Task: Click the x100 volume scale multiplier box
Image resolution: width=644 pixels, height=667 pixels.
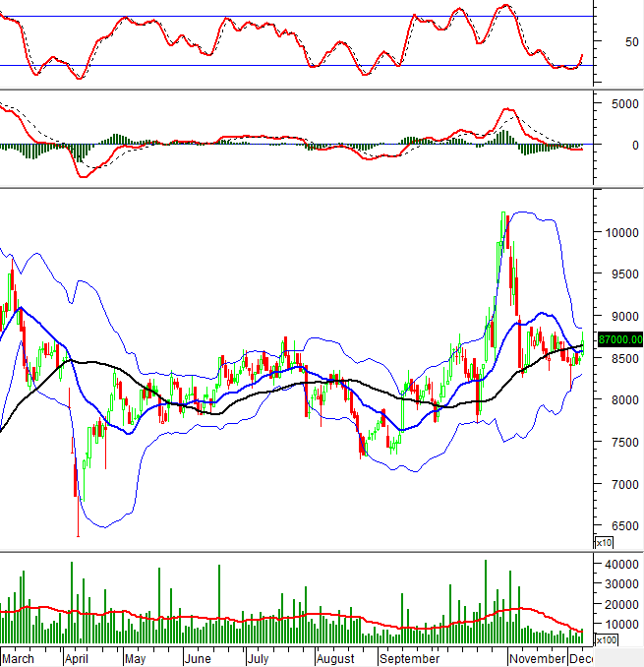Action: click(x=607, y=639)
